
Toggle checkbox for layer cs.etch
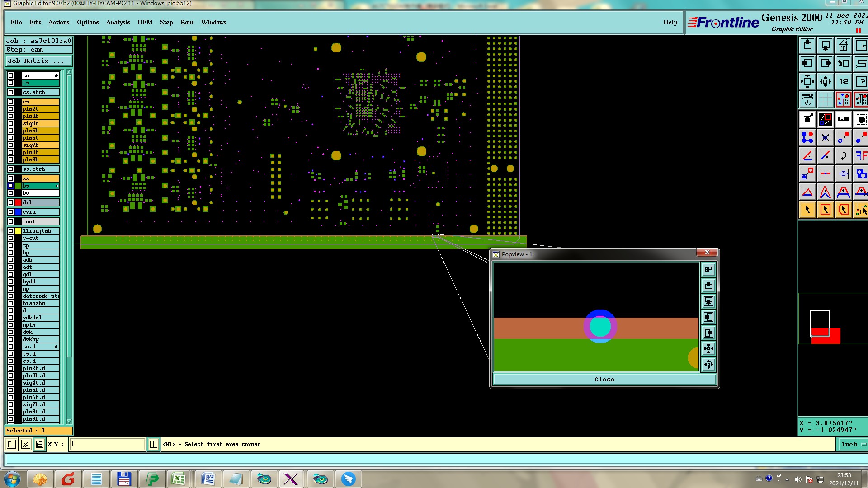click(11, 92)
